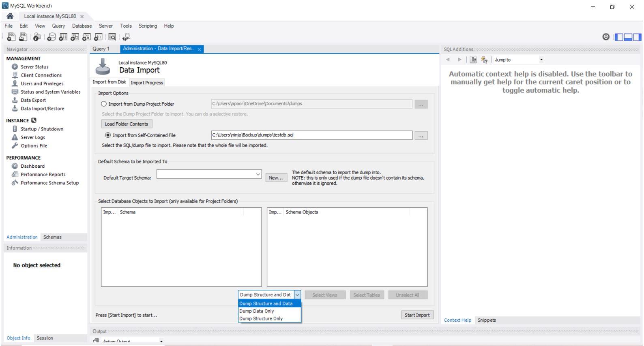Screen dimensions: 644x346
Task: Create a new table toolbar icon
Action: (x=63, y=37)
